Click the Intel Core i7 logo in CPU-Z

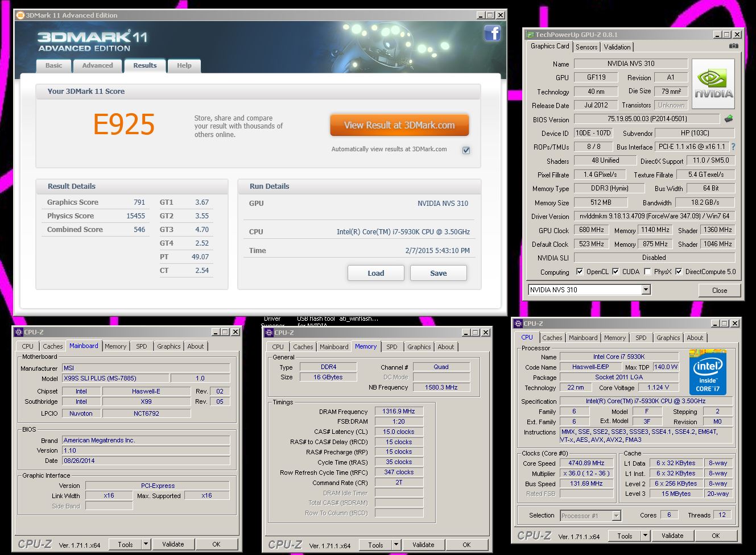(708, 372)
